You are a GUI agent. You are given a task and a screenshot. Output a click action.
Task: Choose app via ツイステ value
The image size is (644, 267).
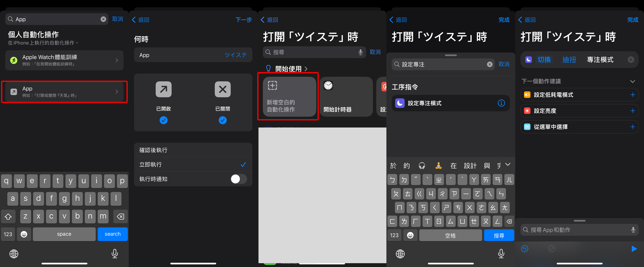tap(236, 55)
